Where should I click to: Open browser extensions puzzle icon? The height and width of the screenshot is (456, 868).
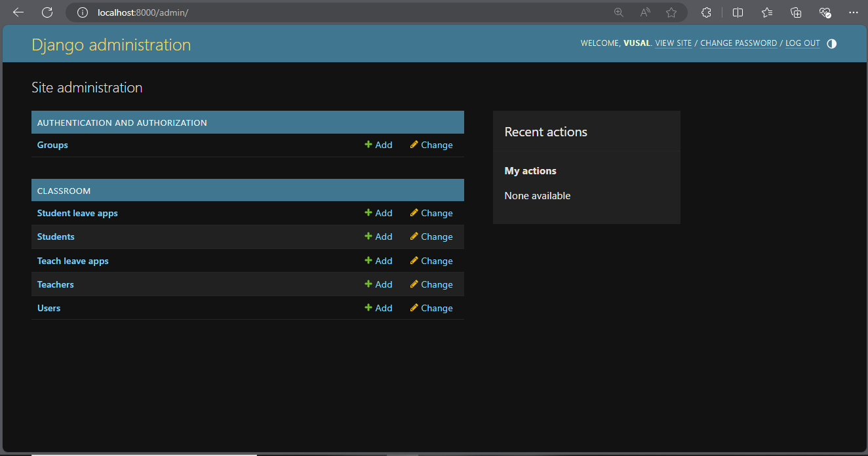(706, 12)
